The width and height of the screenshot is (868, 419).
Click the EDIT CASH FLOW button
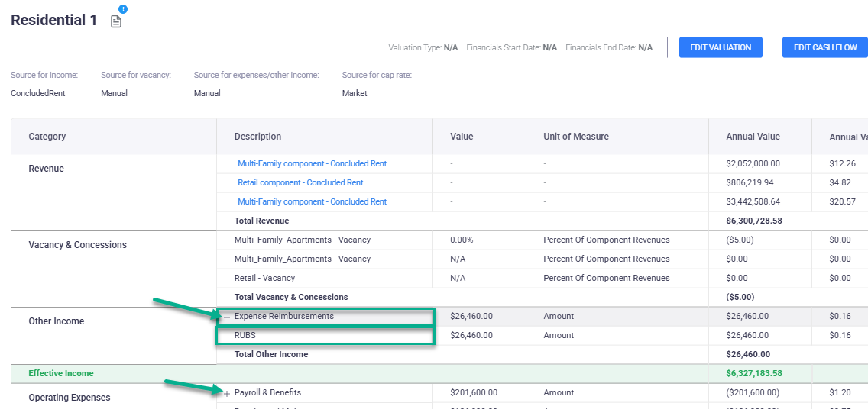click(824, 47)
